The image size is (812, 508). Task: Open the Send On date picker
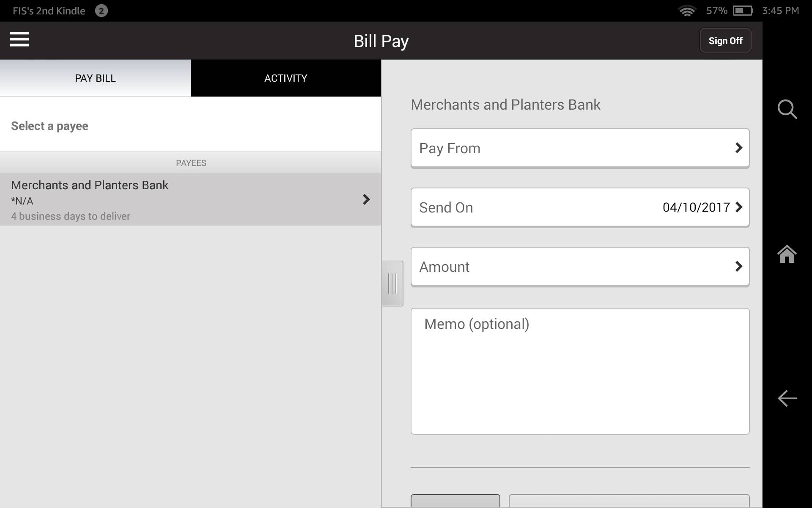(580, 207)
